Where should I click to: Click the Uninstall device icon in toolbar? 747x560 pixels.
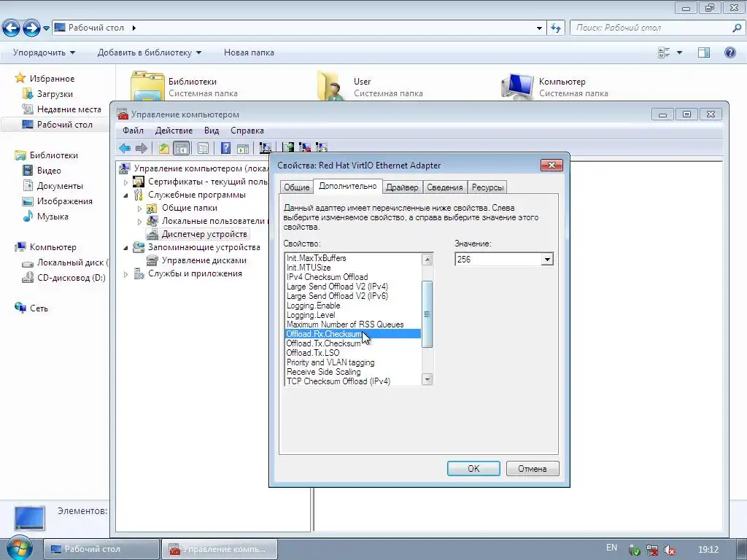coord(305,148)
